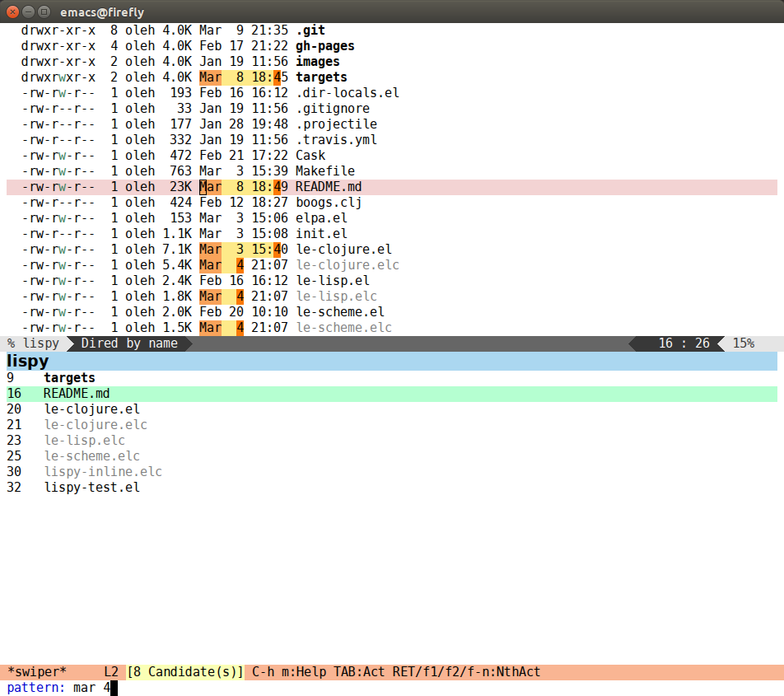The width and height of the screenshot is (784, 696).
Task: Click the [8 Candidate(s)] indicator
Action: (x=185, y=672)
